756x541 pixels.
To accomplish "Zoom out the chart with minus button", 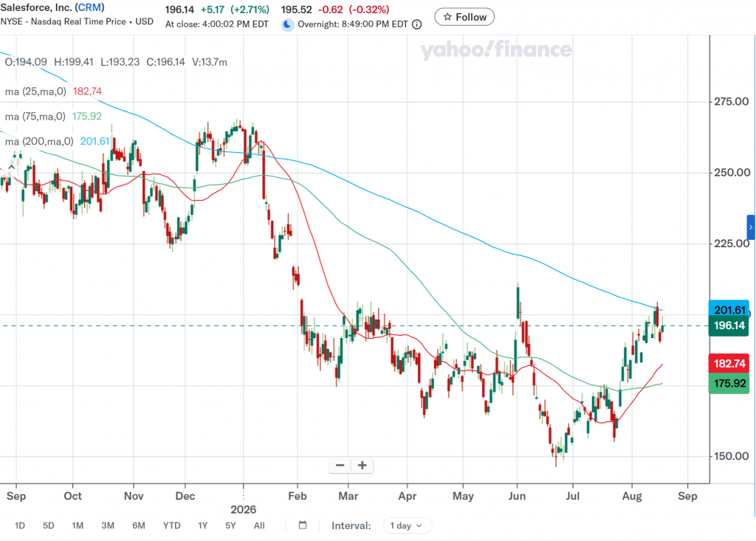I will click(340, 465).
